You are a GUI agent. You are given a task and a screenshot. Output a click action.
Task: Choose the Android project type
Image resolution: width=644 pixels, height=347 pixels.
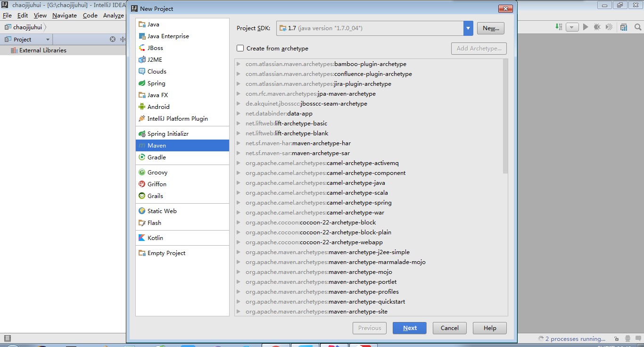click(182, 107)
